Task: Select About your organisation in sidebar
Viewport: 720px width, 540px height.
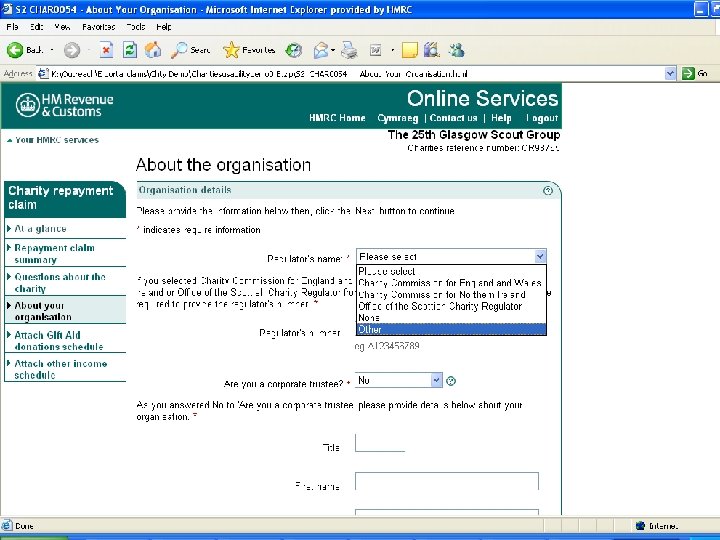Action: 43,311
